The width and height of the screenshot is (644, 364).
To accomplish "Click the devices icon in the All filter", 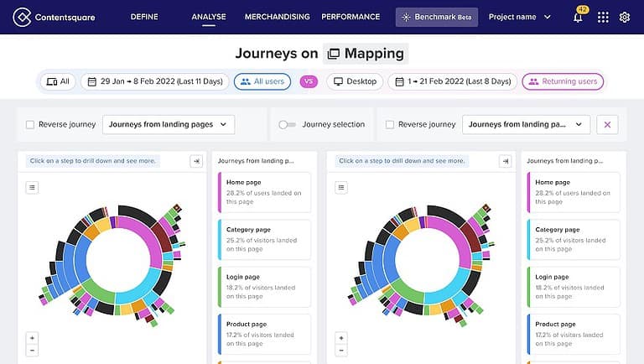I will (x=52, y=81).
